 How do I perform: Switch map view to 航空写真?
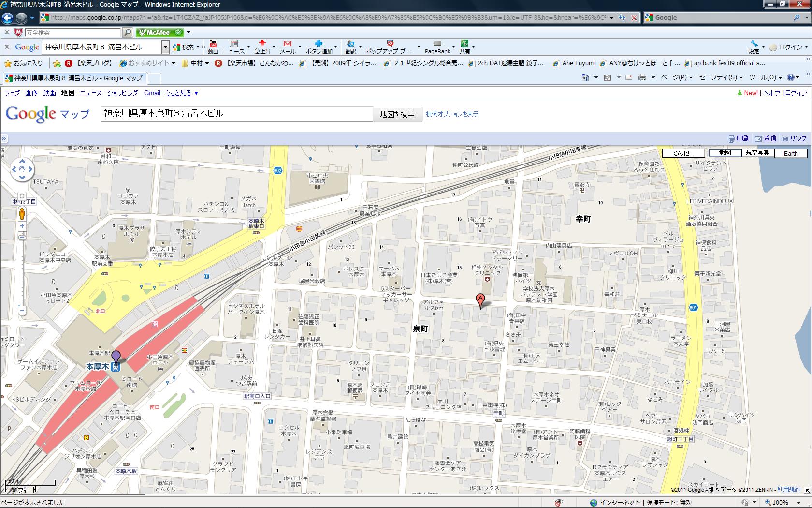757,153
